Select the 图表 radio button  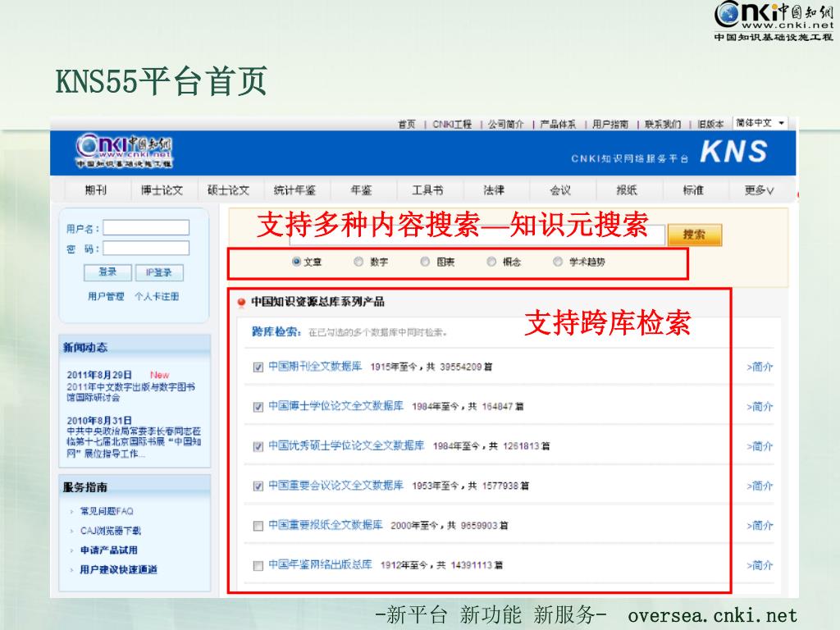click(425, 262)
